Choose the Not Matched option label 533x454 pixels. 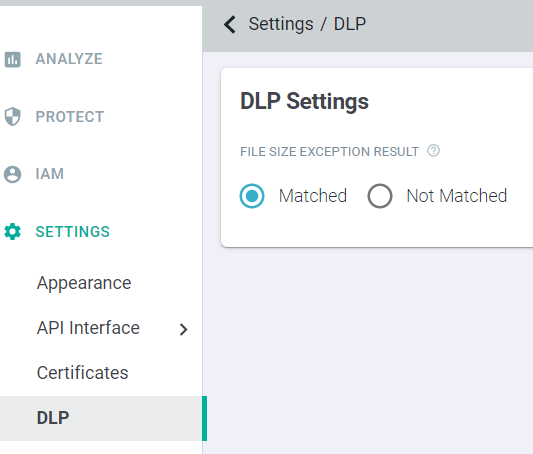457,196
